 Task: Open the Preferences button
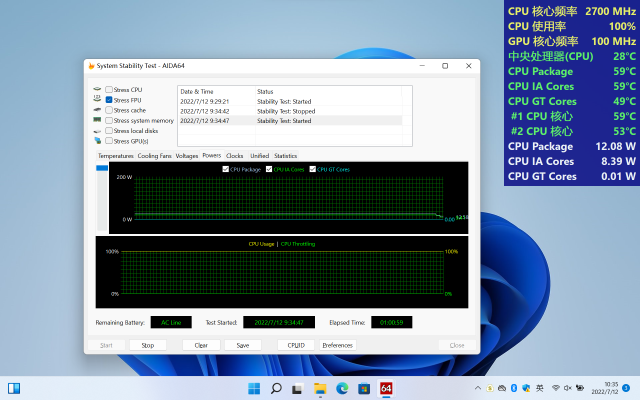pyautogui.click(x=338, y=345)
